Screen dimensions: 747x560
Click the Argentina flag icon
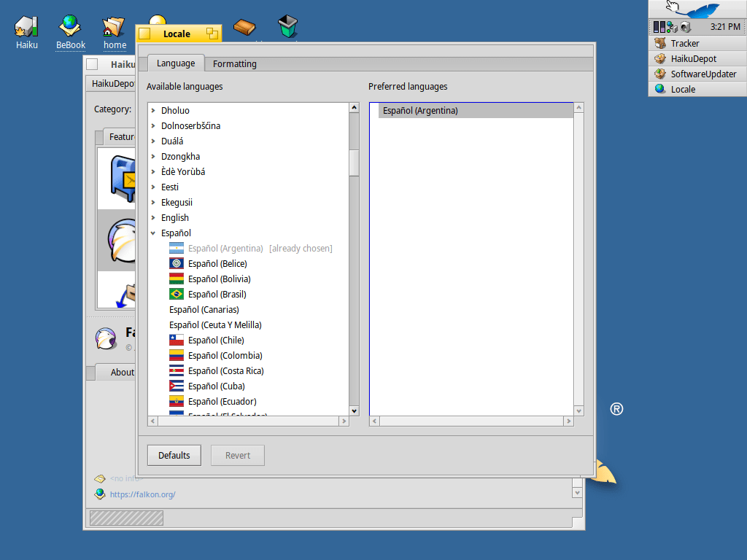[x=177, y=248]
